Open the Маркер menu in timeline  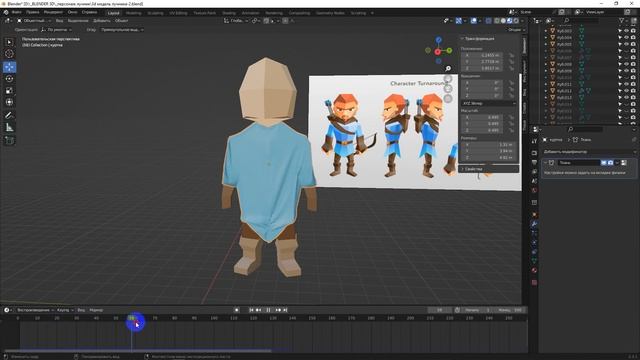96,310
